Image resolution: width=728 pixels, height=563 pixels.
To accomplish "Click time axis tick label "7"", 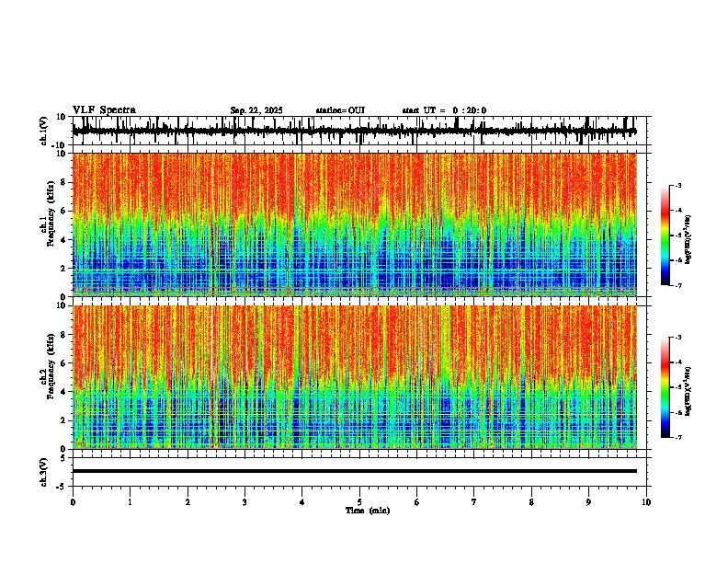I will click(474, 502).
